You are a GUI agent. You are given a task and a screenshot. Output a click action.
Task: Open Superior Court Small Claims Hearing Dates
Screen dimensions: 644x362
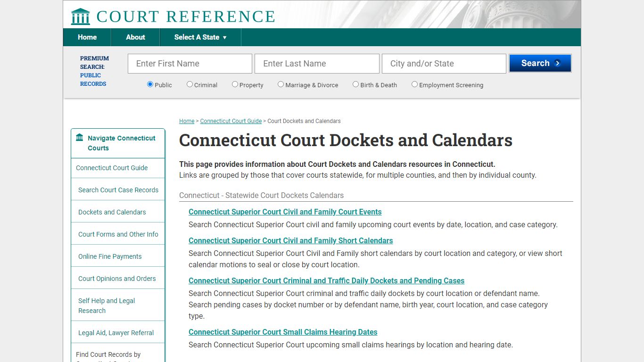point(283,332)
